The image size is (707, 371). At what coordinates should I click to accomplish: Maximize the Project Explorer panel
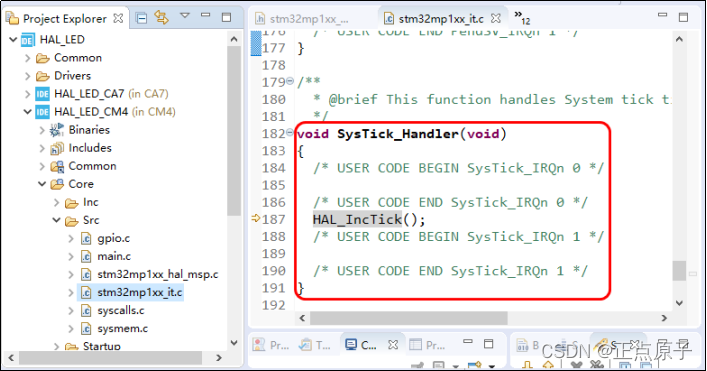pos(226,17)
